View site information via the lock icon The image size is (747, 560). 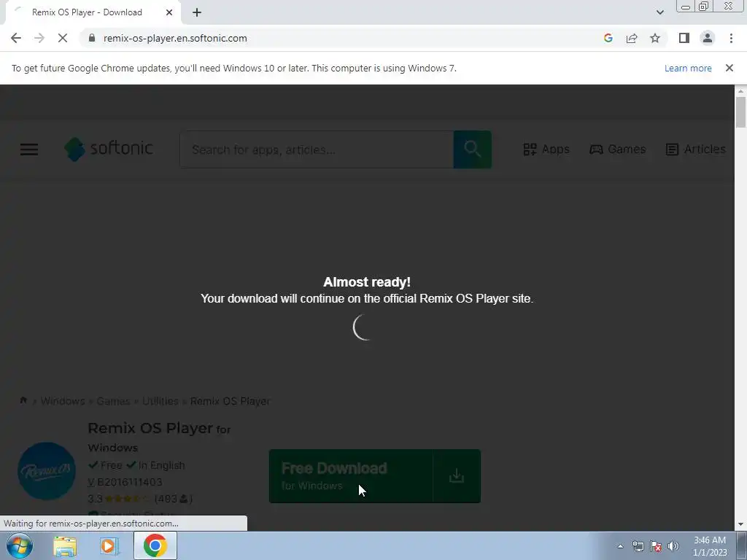(x=92, y=38)
